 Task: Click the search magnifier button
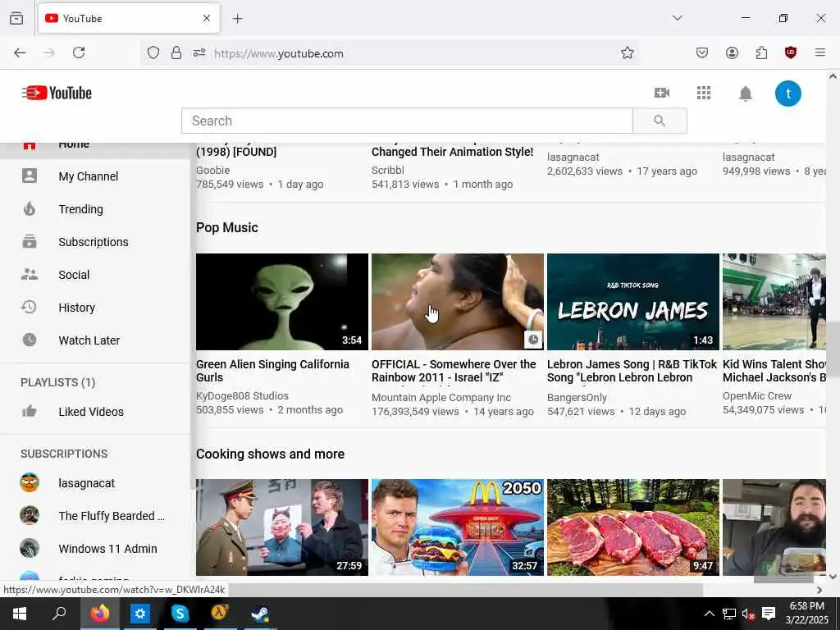click(x=660, y=121)
